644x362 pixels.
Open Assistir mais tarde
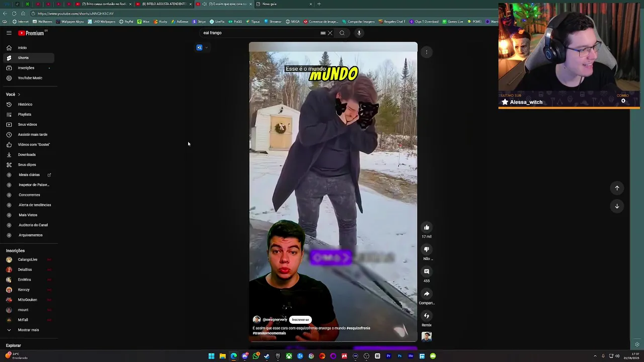(29, 135)
